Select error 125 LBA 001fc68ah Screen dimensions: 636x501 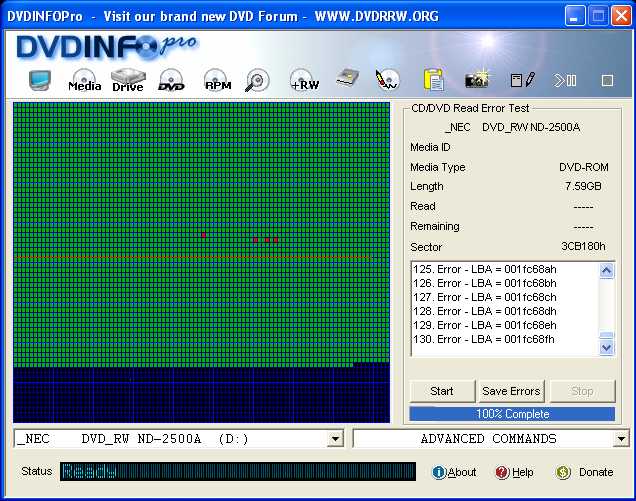point(485,269)
